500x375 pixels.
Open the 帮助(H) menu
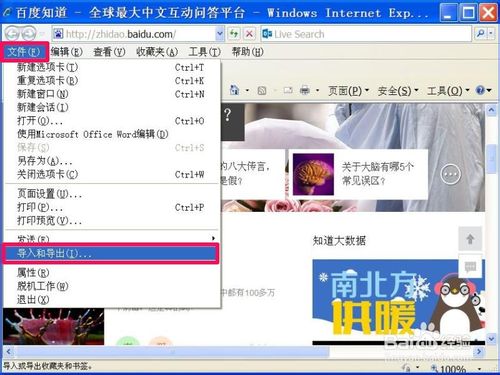click(247, 52)
